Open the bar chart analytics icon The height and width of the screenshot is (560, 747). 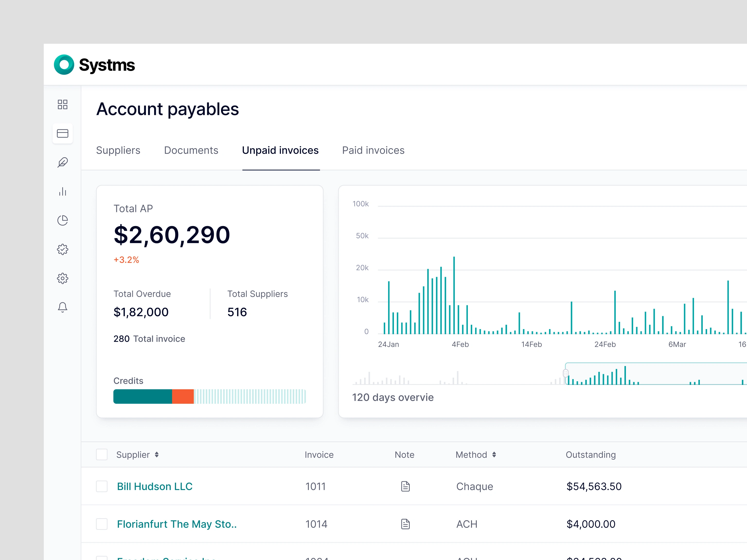(62, 191)
